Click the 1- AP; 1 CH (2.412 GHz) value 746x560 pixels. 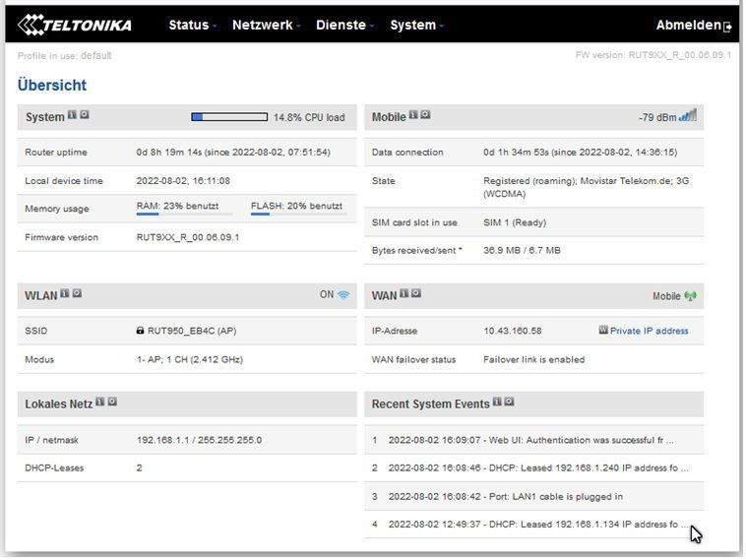click(x=190, y=359)
